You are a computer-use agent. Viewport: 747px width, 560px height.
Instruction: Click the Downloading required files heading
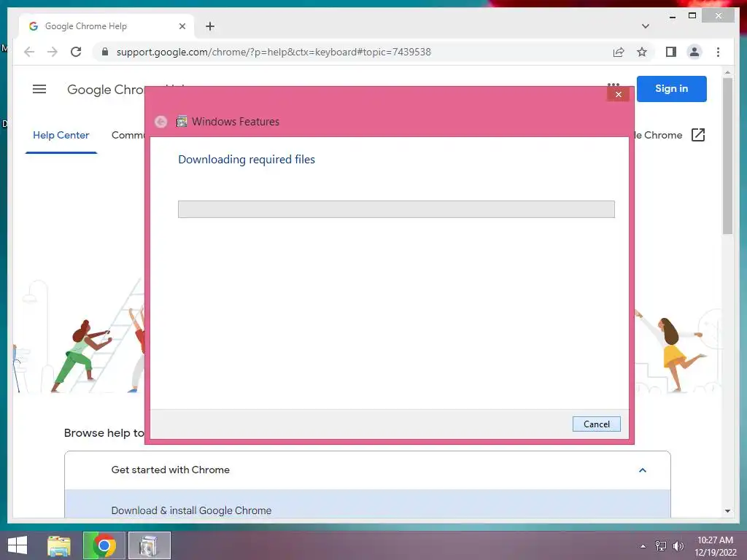click(247, 160)
